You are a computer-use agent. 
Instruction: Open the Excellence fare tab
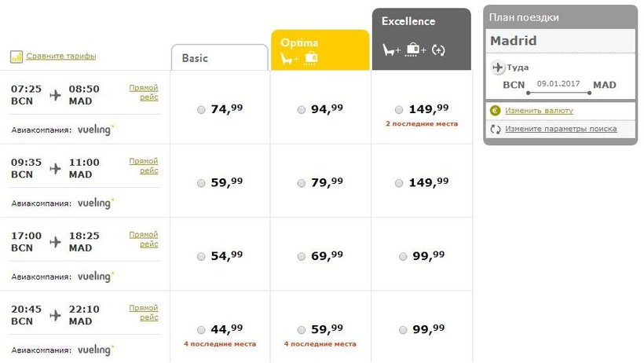point(422,39)
